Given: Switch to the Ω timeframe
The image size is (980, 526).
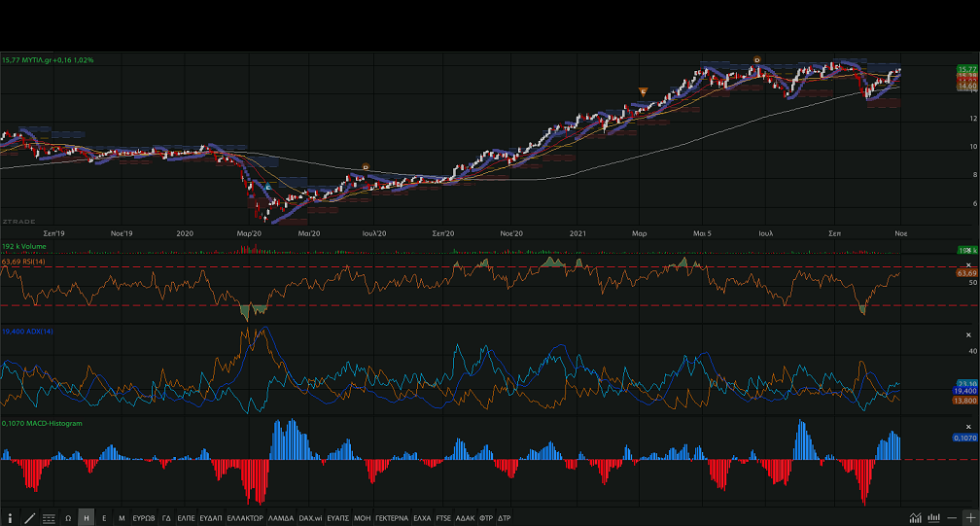Looking at the screenshot, I should click(68, 518).
